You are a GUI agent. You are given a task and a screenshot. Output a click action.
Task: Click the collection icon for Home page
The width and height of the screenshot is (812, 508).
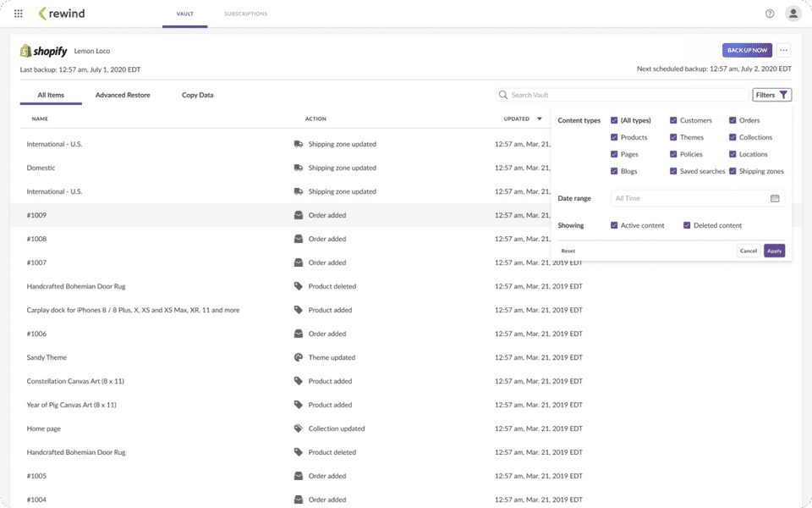tap(299, 428)
